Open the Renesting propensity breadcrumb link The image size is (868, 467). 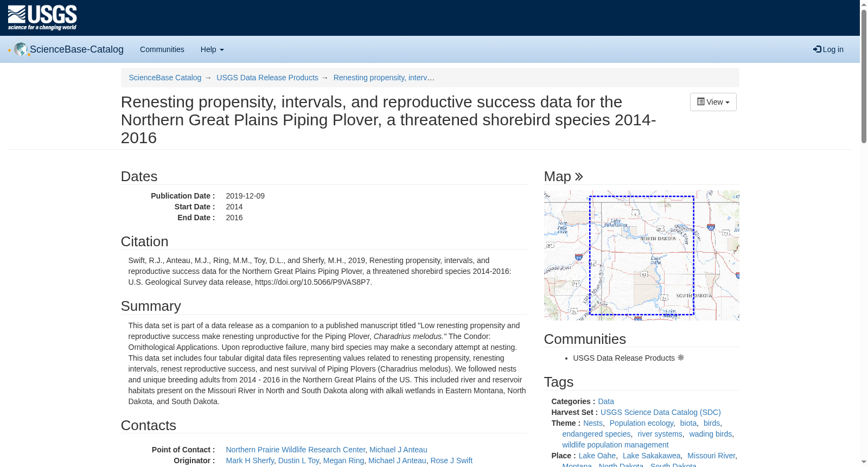[x=384, y=78]
